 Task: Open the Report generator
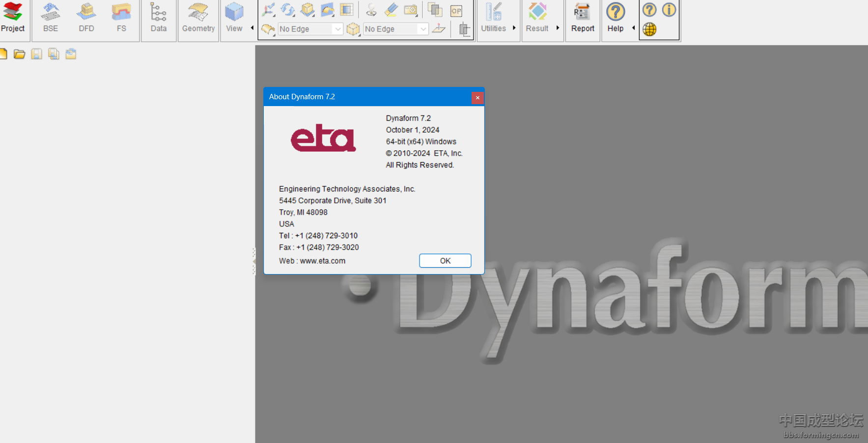[x=583, y=18]
